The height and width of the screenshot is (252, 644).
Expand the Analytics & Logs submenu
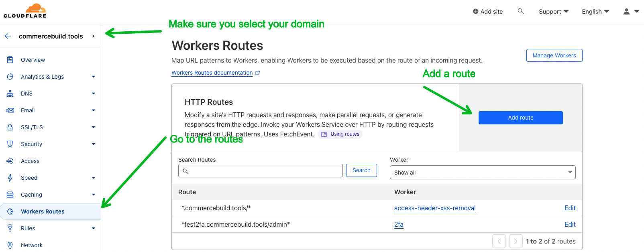pos(94,77)
